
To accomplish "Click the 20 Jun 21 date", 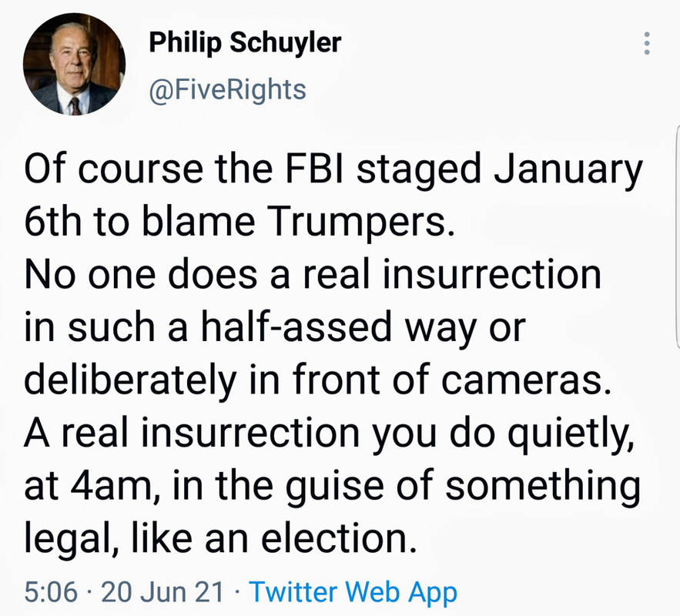I will 162,592.
